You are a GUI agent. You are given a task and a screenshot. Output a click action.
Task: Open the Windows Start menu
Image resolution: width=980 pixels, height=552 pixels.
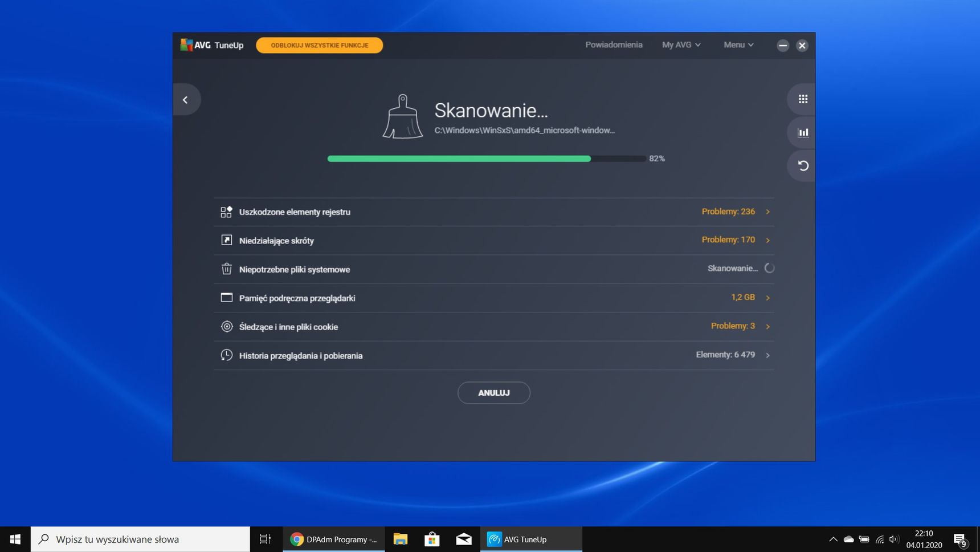(x=15, y=539)
